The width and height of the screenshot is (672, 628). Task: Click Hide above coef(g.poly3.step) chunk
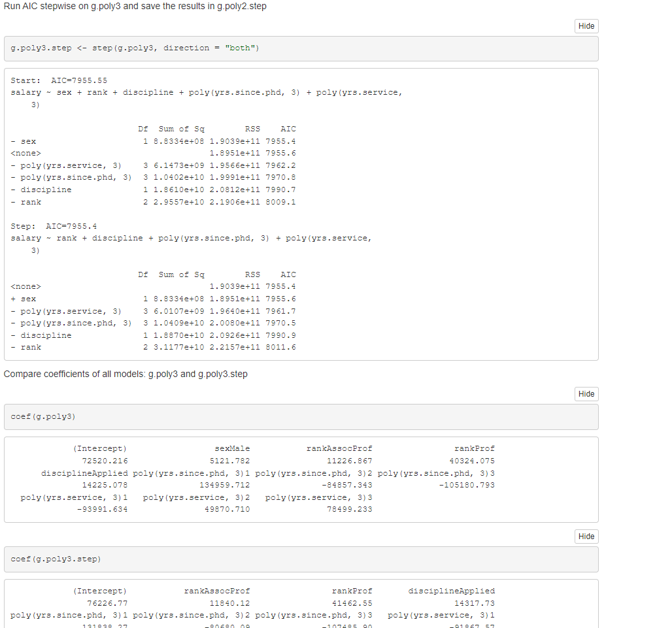[x=586, y=536]
